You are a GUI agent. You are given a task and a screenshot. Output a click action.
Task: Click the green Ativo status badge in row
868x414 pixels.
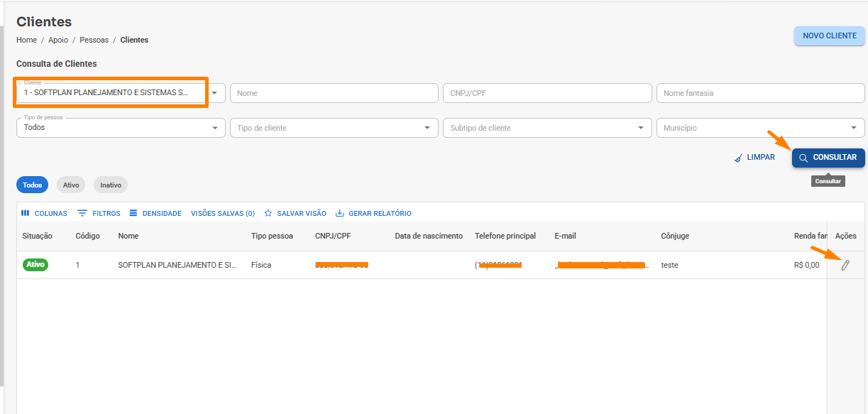(35, 265)
